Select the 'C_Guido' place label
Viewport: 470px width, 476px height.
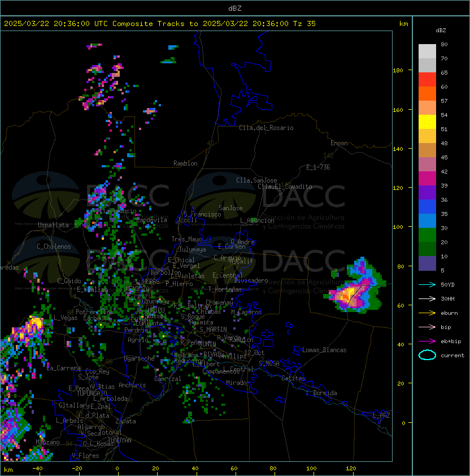69,281
